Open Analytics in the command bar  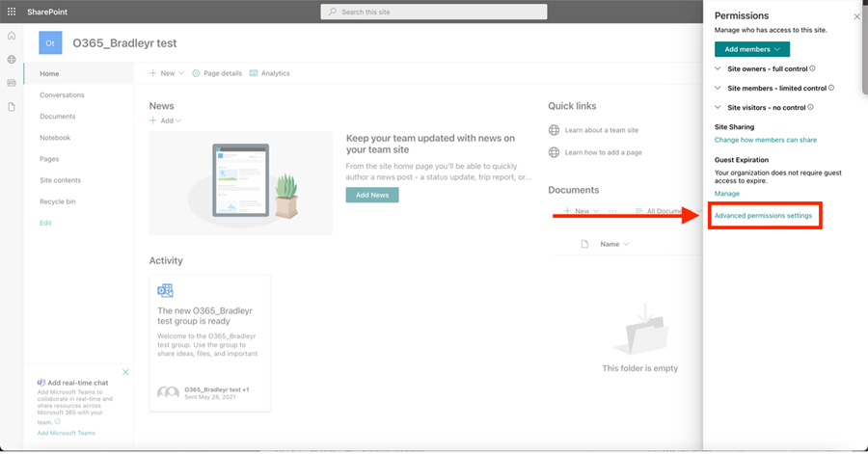[270, 73]
